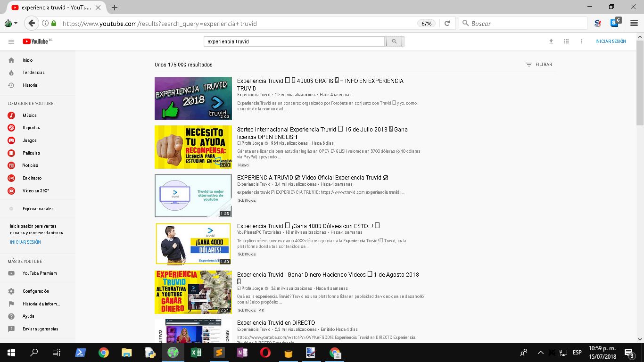Viewport: 644px width, 362px height.
Task: Open the Sorteo Internacional Experiencia Truvid video
Action: [322, 133]
